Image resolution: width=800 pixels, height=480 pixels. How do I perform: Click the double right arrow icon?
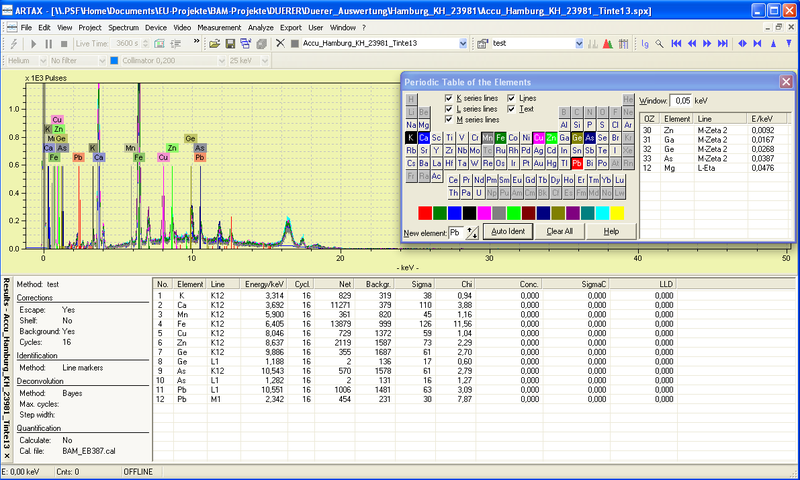click(707, 44)
